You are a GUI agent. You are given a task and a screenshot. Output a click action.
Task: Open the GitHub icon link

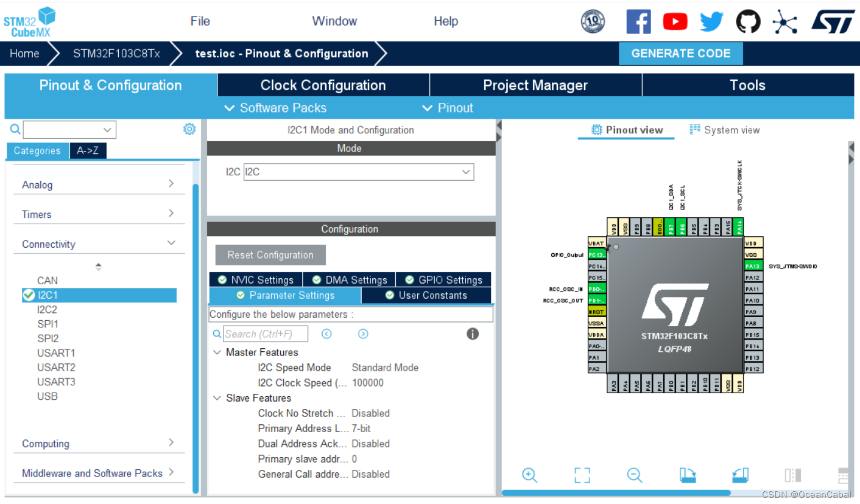coord(748,22)
